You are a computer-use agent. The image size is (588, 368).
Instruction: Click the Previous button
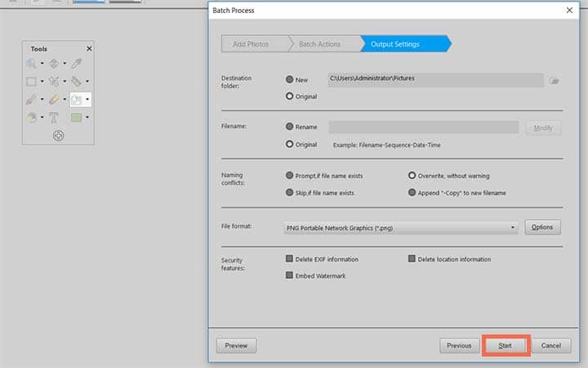tap(459, 345)
